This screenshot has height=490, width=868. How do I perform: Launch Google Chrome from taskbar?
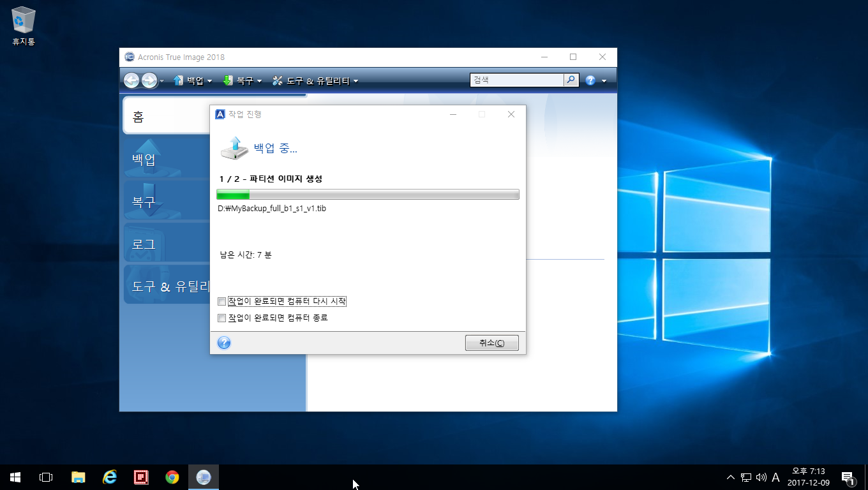tap(172, 477)
